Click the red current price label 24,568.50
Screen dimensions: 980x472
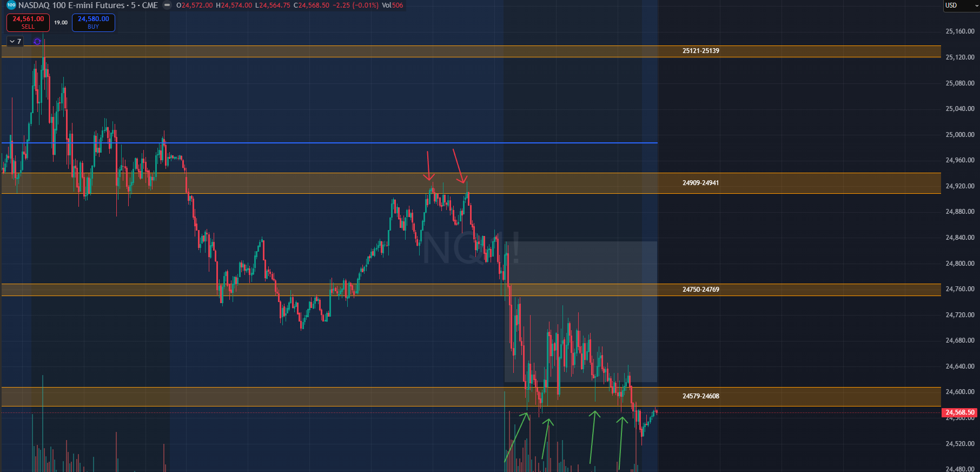pos(960,412)
